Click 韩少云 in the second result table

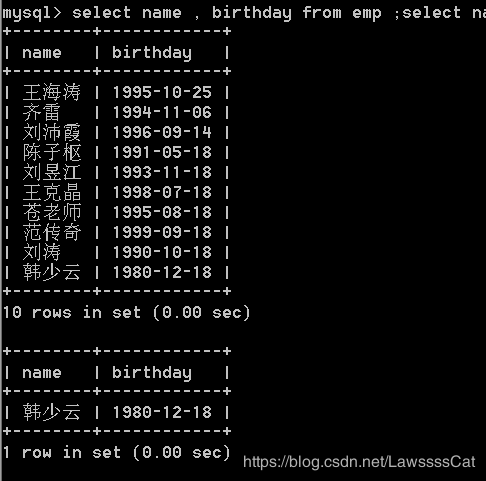[x=52, y=412]
